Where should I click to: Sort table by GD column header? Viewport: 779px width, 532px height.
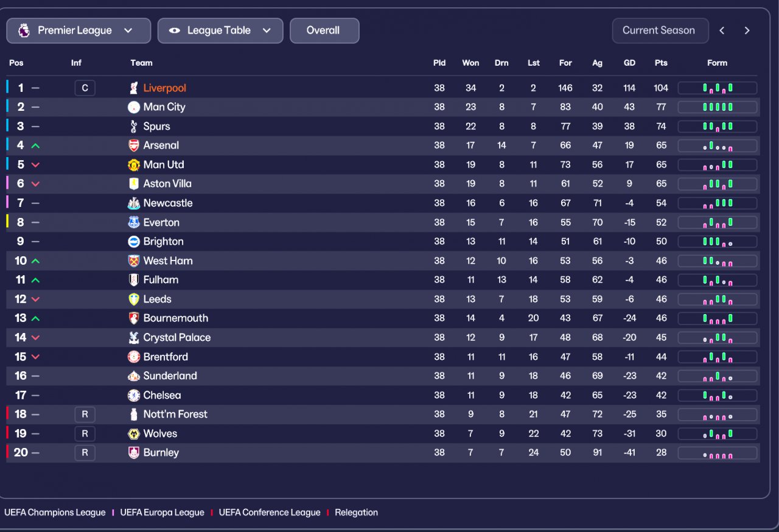coord(629,63)
